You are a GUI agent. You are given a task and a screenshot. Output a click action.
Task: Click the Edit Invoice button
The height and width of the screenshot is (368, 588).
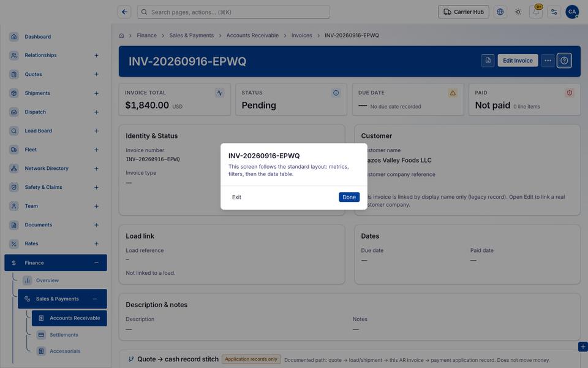[x=518, y=61]
